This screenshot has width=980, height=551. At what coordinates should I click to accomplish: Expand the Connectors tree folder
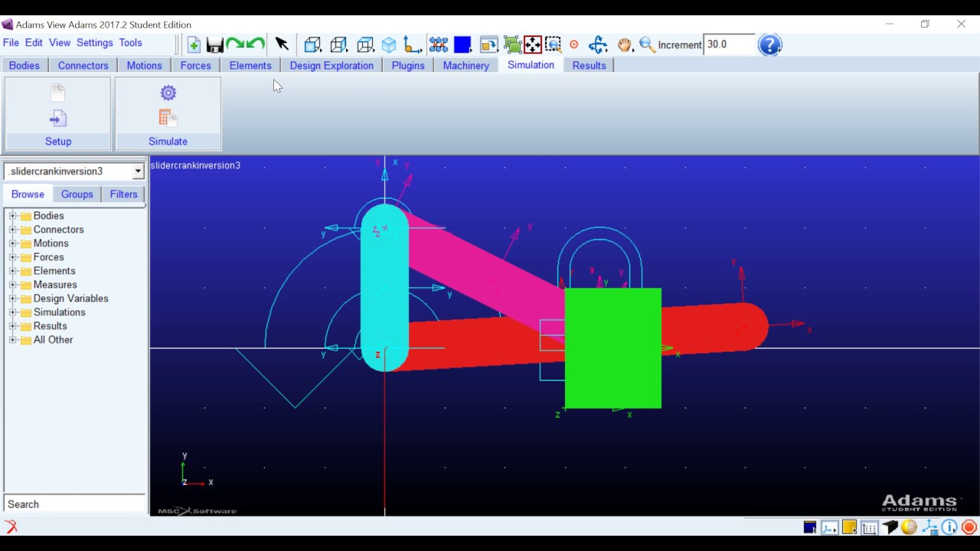12,230
